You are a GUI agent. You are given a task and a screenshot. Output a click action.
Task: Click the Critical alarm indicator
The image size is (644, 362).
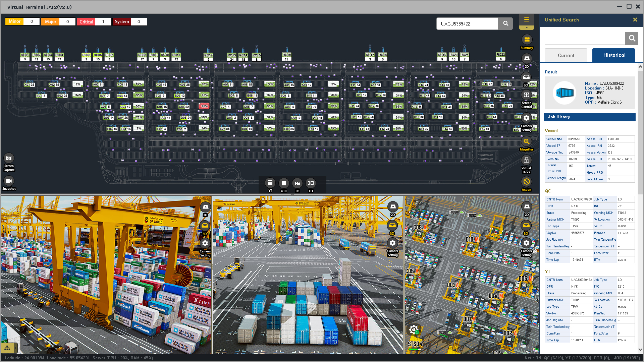86,22
